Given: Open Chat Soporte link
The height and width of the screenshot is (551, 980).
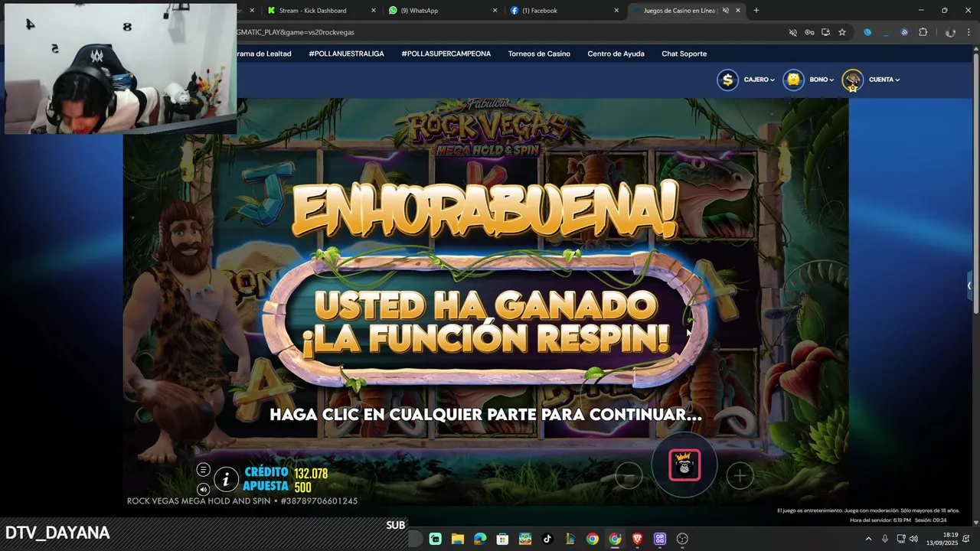Looking at the screenshot, I should click(684, 54).
